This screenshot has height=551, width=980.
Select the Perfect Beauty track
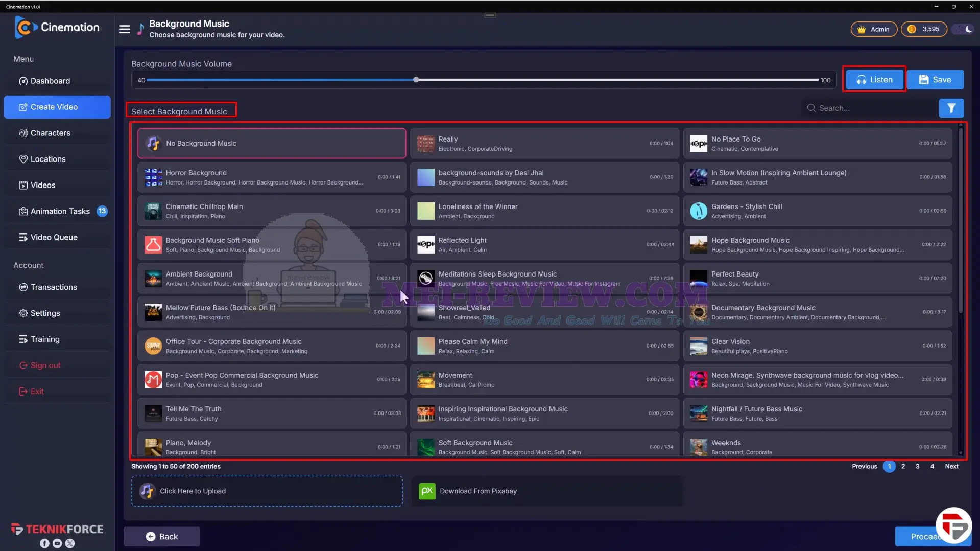coord(818,279)
